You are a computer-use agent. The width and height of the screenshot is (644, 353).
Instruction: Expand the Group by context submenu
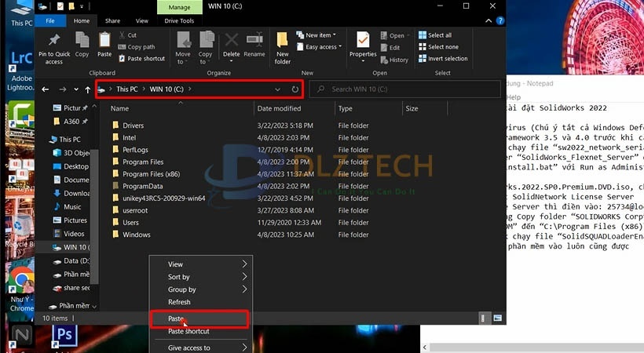pos(201,289)
